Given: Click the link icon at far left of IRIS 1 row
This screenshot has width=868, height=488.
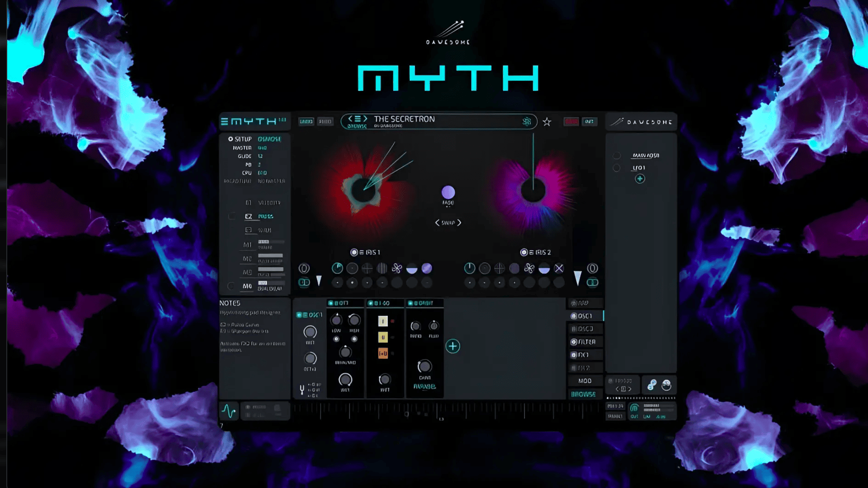Looking at the screenshot, I should 304,282.
